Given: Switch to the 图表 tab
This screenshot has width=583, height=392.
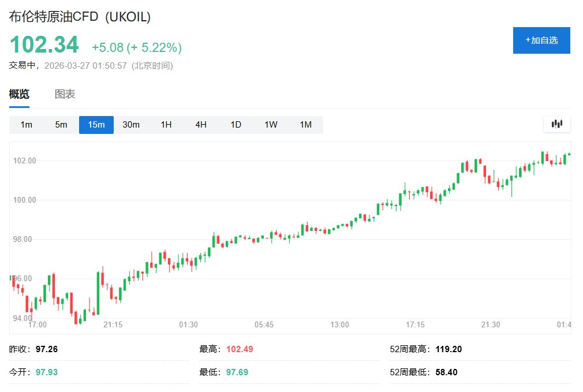Looking at the screenshot, I should click(65, 95).
